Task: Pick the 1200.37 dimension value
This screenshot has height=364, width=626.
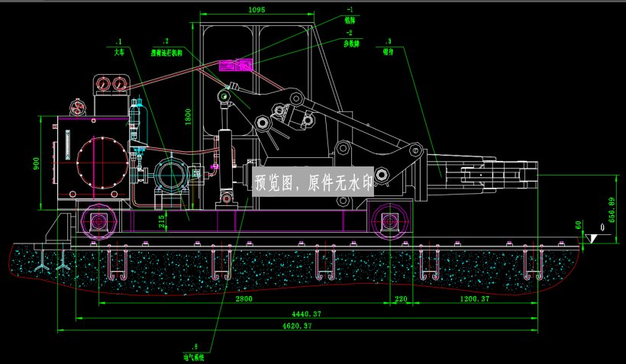Action: (x=475, y=298)
